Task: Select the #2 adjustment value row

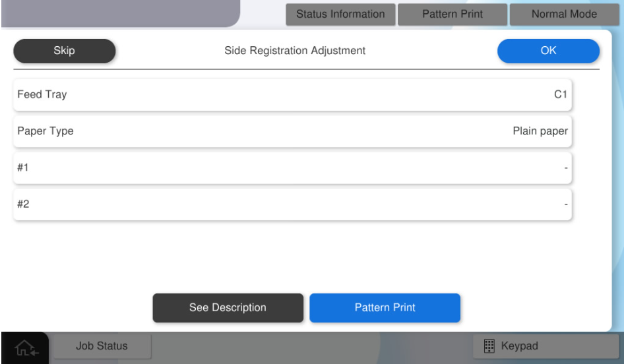Action: pyautogui.click(x=292, y=204)
